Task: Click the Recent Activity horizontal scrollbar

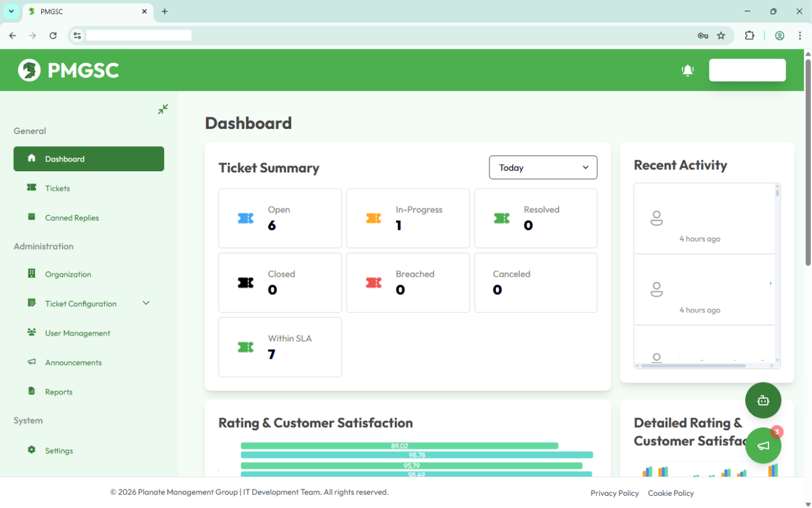Action: [x=693, y=366]
